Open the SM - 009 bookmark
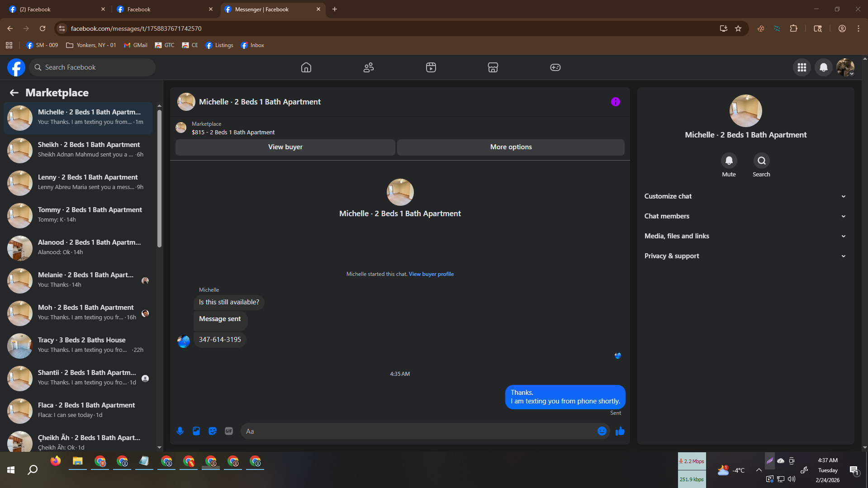The height and width of the screenshot is (488, 868). [x=42, y=45]
